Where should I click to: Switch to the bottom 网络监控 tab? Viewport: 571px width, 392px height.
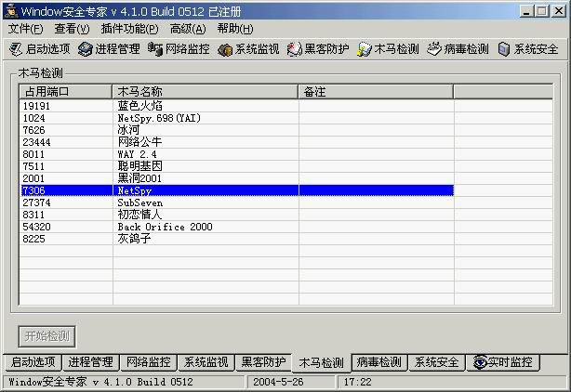click(x=149, y=362)
